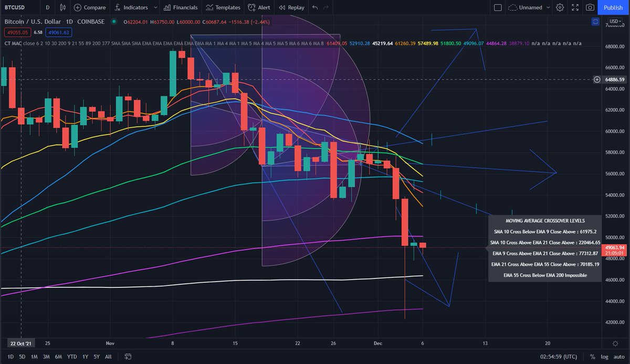Viewport: 630px width, 364px height.
Task: Click the MOVING AVERAGE CROSSOVER LEVELS table
Action: (544, 248)
